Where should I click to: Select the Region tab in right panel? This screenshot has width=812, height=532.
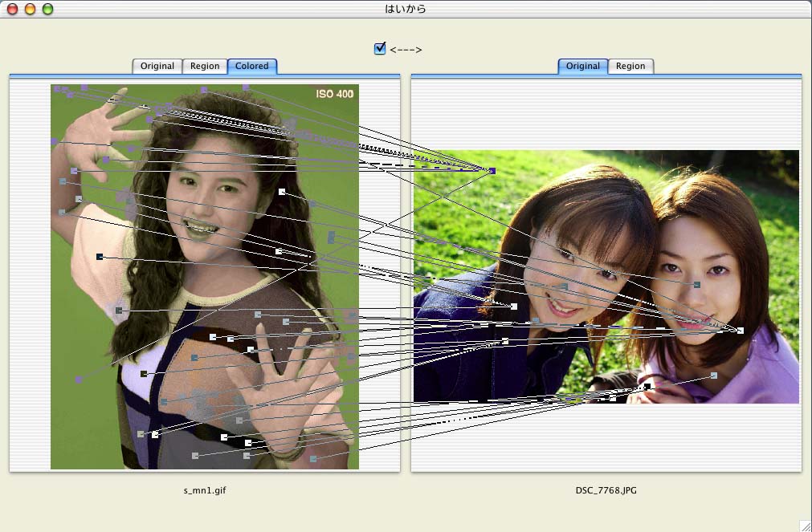coord(630,66)
